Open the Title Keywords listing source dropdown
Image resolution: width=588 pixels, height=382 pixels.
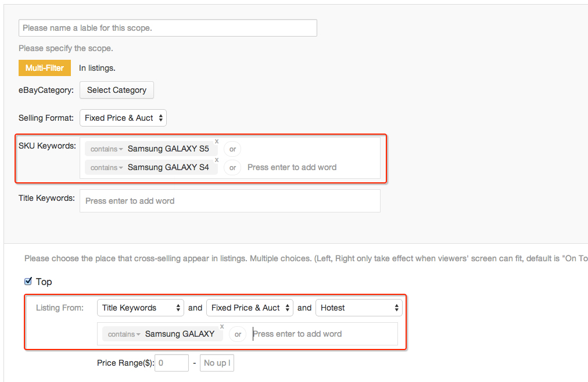click(x=140, y=308)
